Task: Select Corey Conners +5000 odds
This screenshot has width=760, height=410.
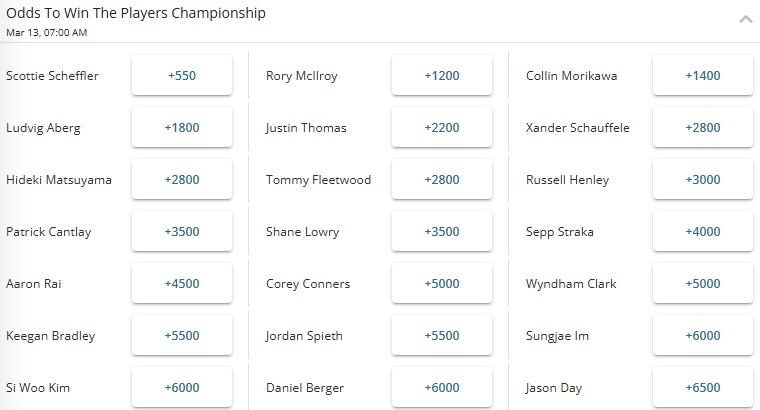Action: pos(442,284)
